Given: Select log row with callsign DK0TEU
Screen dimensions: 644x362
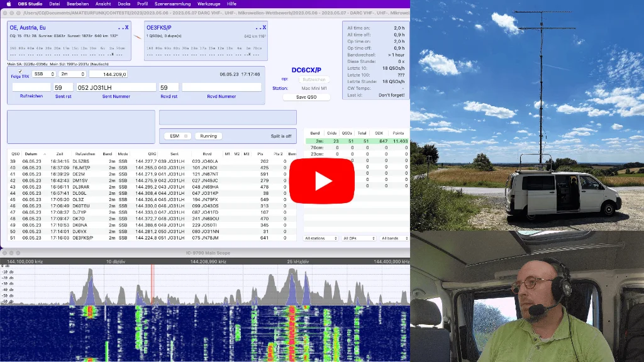Looking at the screenshot, I should coord(152,206).
